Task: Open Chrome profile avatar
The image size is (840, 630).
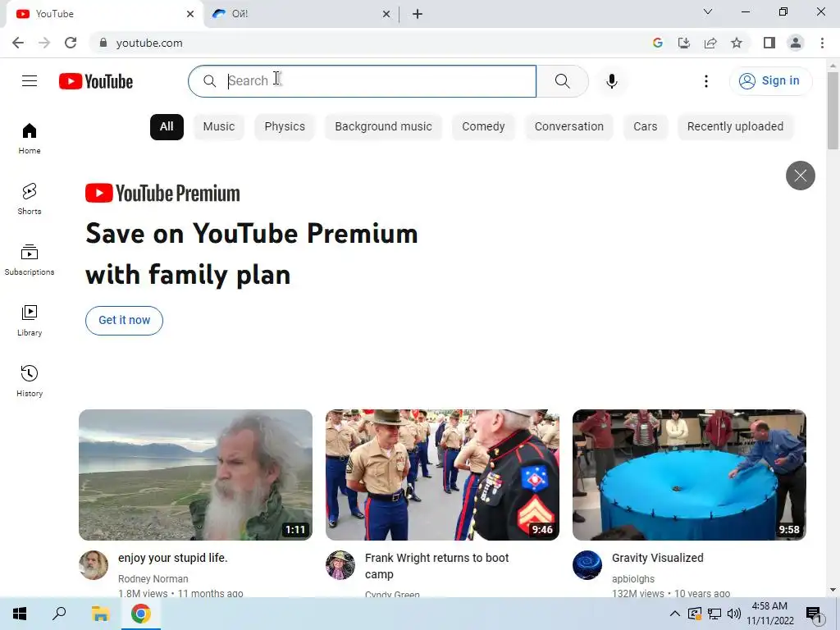Action: tap(796, 43)
